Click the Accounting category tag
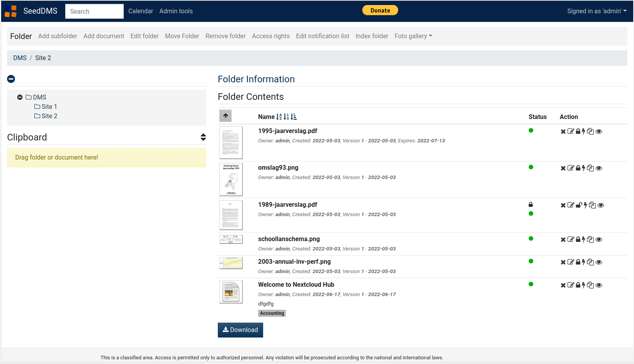Viewport: 634px width, 364px height. click(272, 313)
